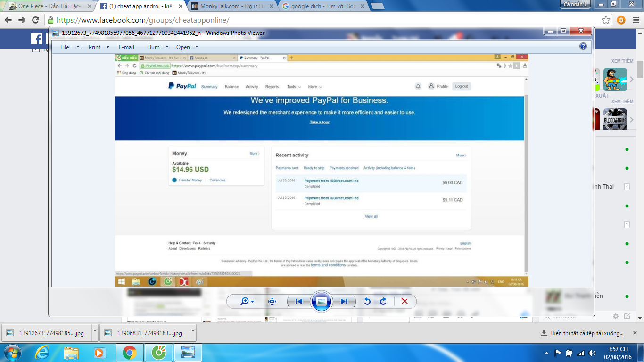This screenshot has width=644, height=362.
Task: Open Windows Explorer from the taskbar
Action: (x=71, y=353)
